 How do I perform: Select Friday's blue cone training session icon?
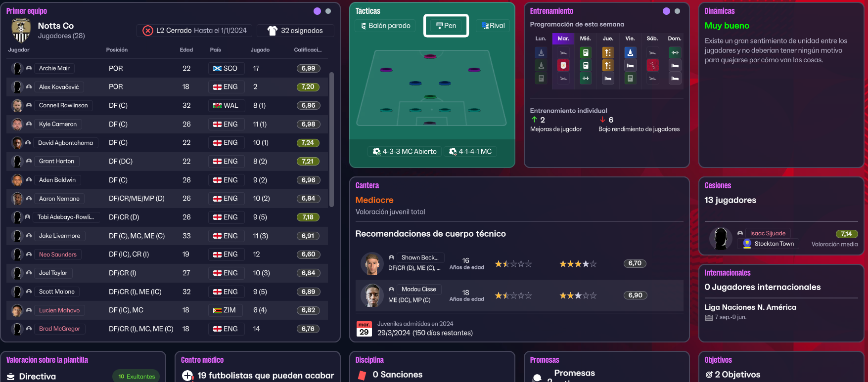click(630, 52)
